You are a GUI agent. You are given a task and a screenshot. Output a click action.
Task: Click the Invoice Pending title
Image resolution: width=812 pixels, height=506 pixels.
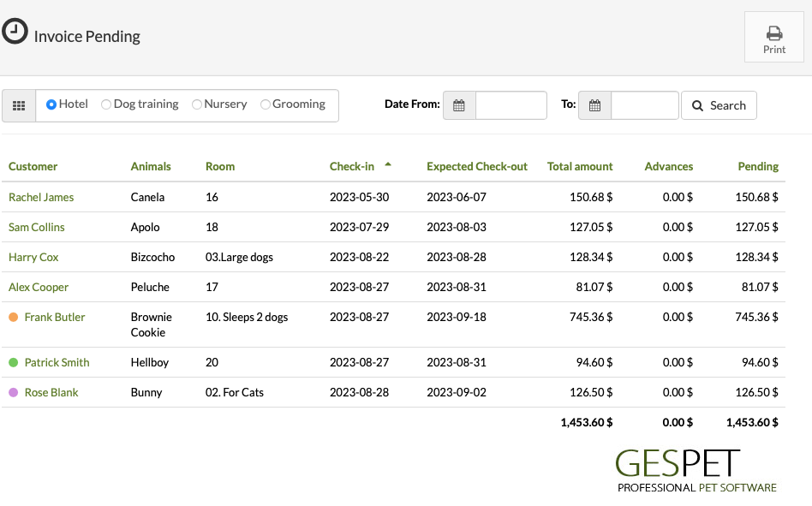click(x=87, y=37)
